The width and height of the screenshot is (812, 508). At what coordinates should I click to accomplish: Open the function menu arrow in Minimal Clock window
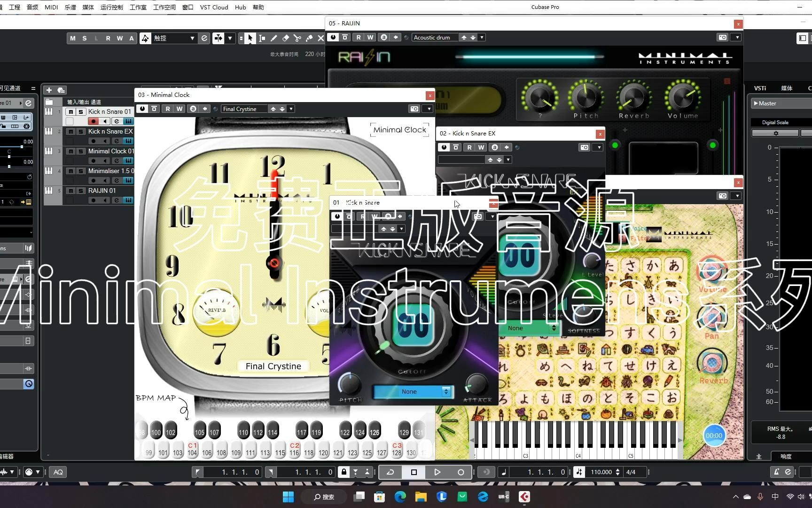tap(429, 109)
